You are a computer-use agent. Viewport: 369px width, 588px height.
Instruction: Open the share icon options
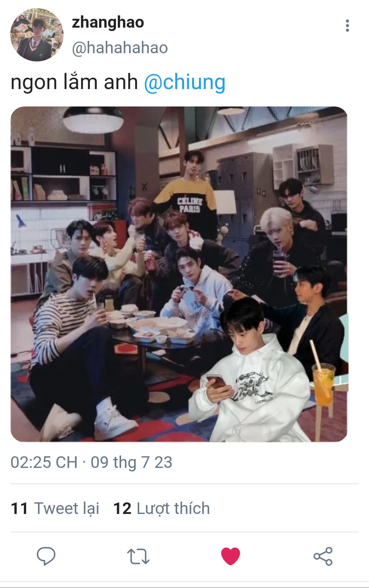323,556
